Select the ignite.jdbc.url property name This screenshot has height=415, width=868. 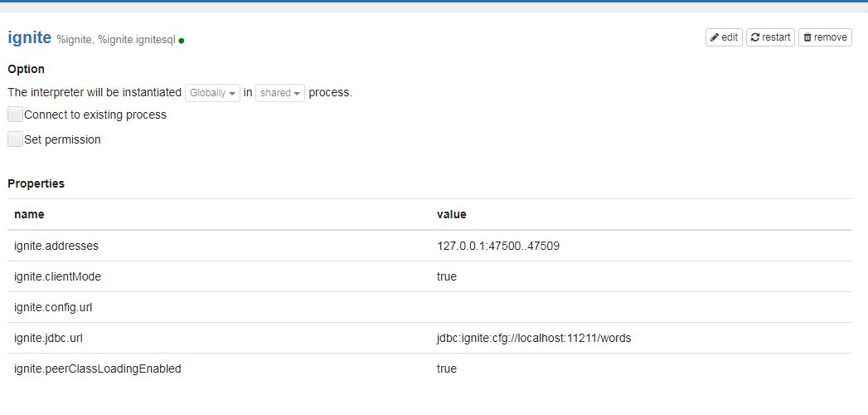click(x=49, y=338)
